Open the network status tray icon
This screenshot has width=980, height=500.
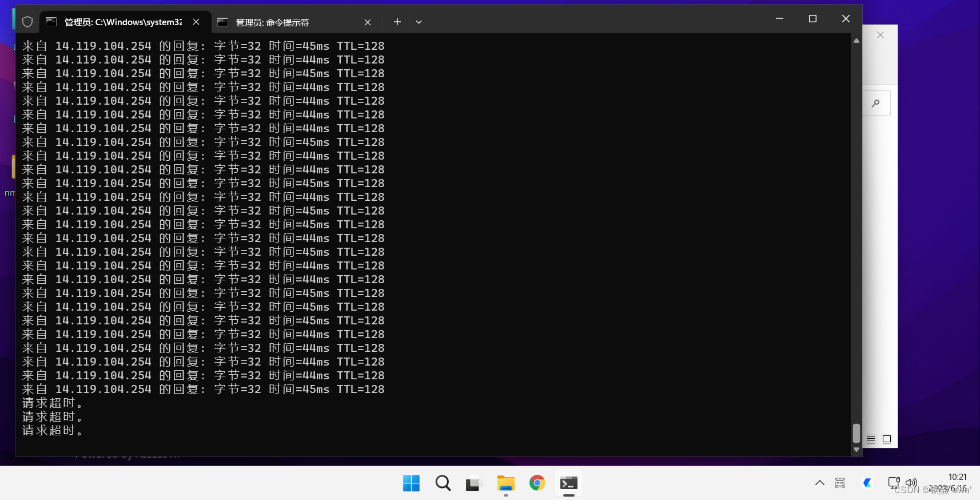[894, 483]
